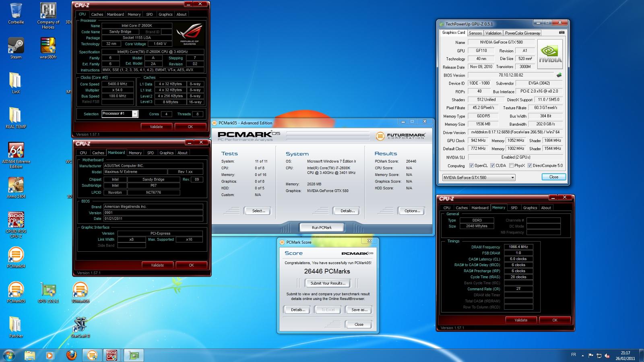Image resolution: width=644 pixels, height=362 pixels.
Task: Expand the GPU-Z graphics card selector dropdown
Action: 512,178
